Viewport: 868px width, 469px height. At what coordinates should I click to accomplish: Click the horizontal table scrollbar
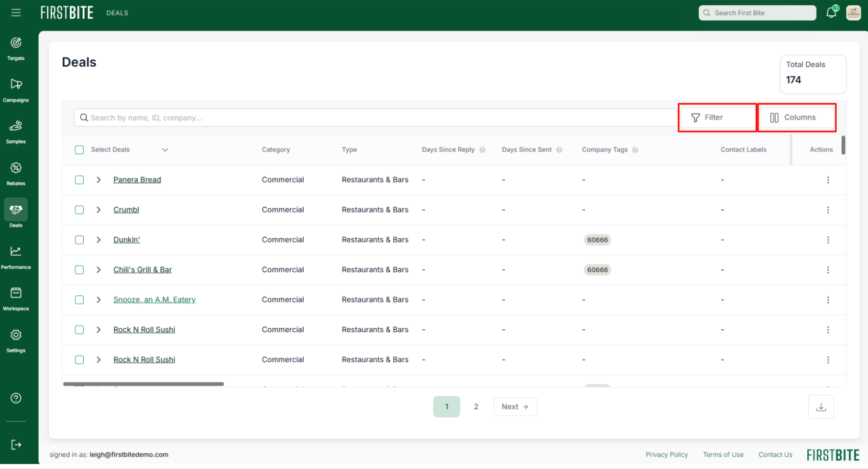(x=143, y=384)
